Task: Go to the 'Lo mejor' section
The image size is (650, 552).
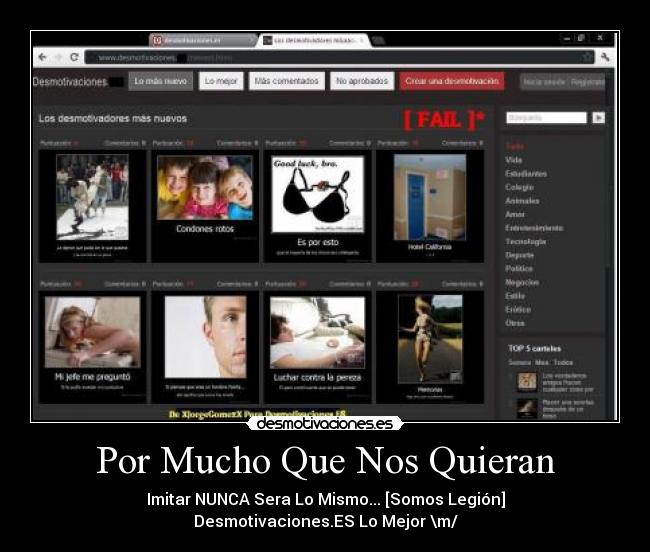Action: point(221,81)
